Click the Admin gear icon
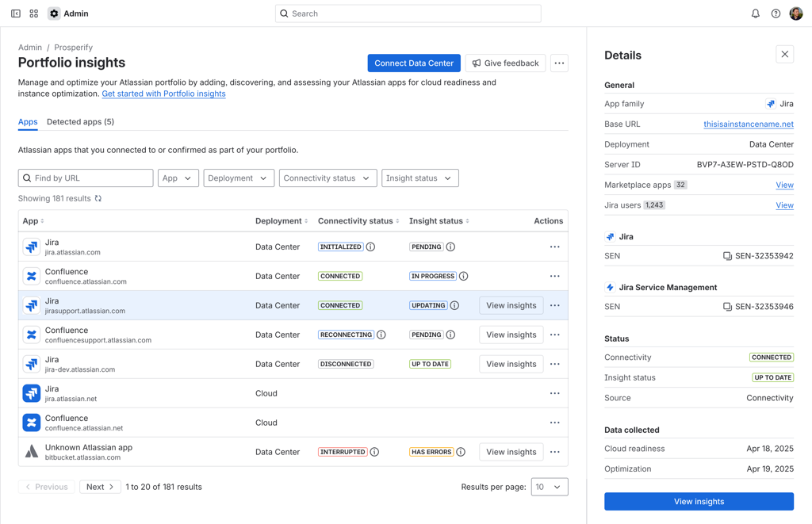The height and width of the screenshot is (524, 812). tap(54, 13)
